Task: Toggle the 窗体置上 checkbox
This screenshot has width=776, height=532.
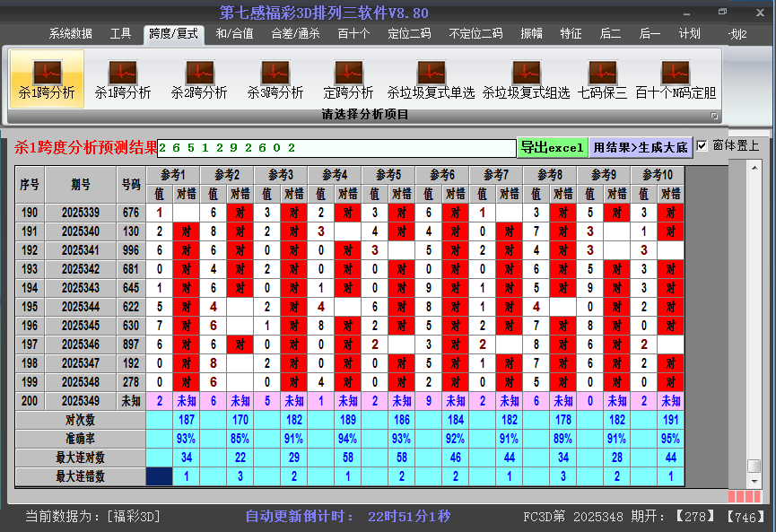Action: pyautogui.click(x=702, y=145)
